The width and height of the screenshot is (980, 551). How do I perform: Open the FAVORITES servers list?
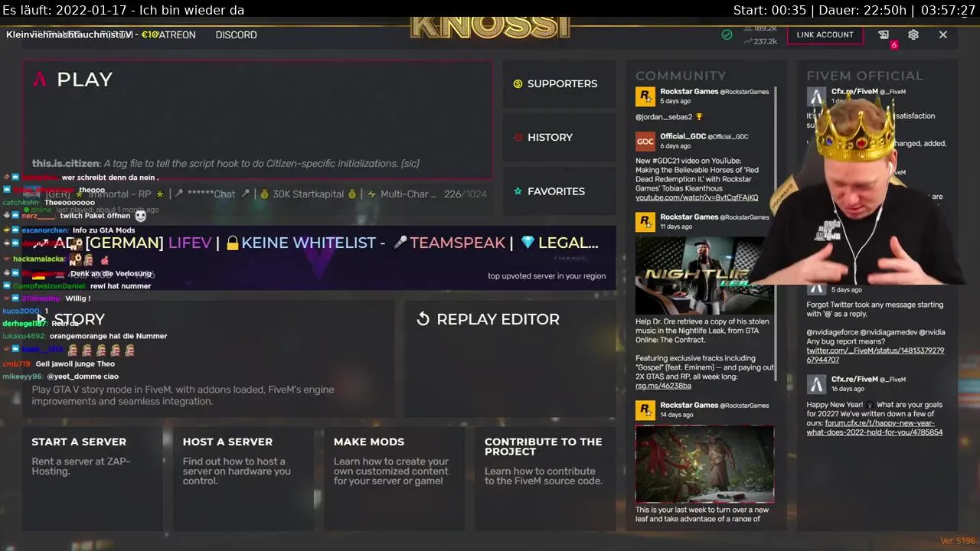[560, 191]
